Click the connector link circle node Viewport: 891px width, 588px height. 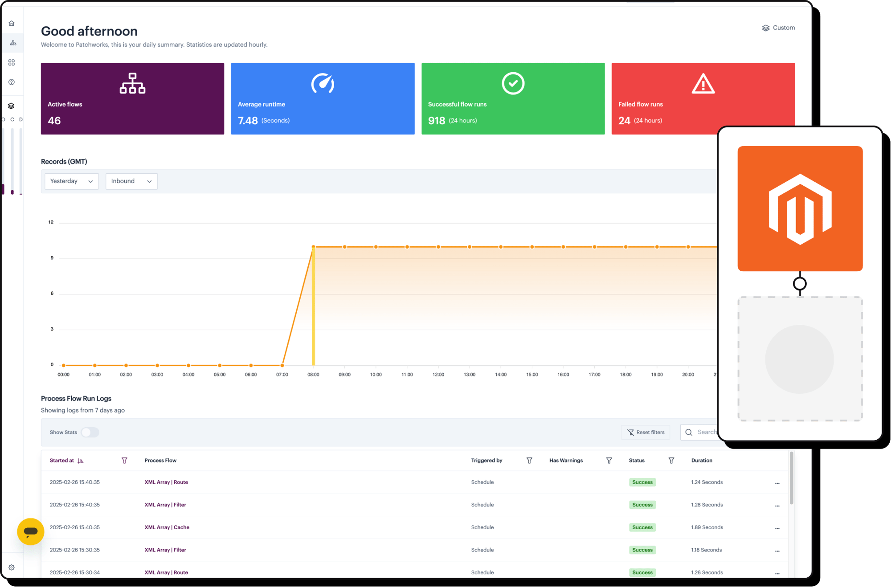800,284
